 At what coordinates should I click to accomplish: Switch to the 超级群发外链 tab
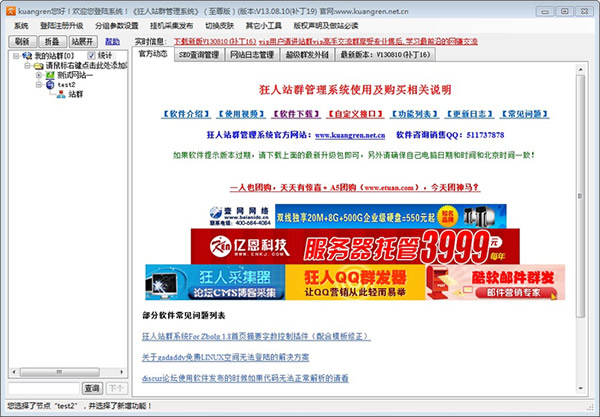[307, 55]
